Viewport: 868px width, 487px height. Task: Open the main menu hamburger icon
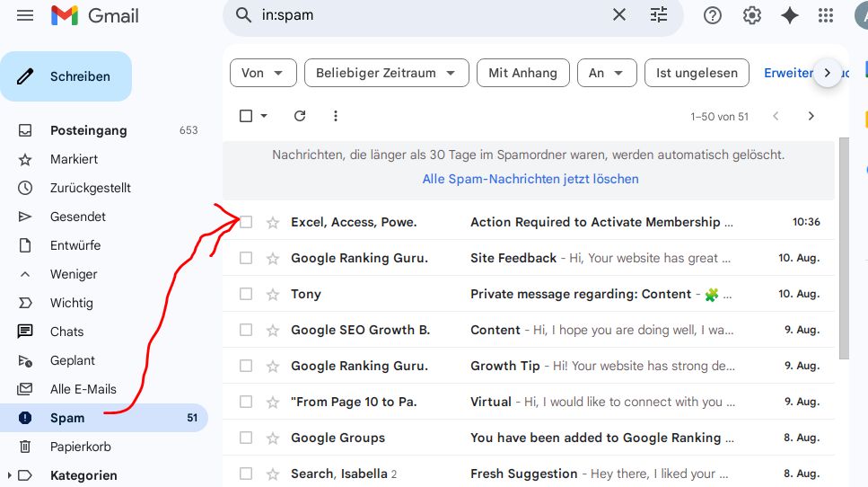point(25,15)
